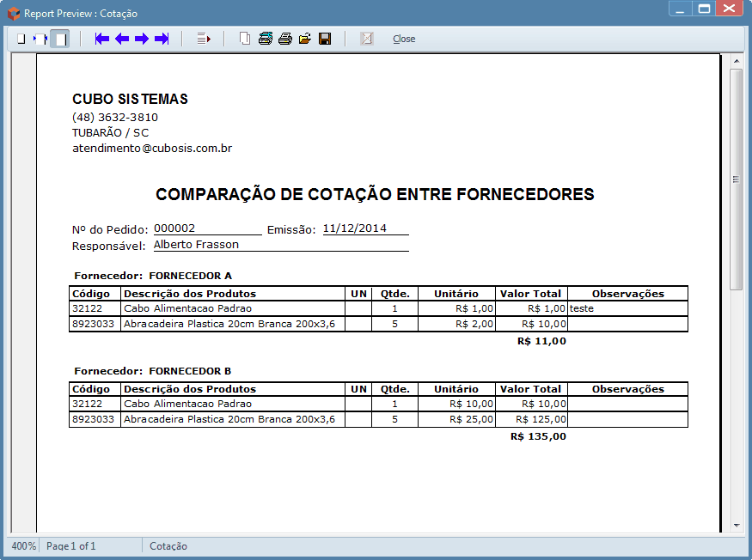Toggle 100% zoom view icon
This screenshot has height=560, width=752.
[60, 39]
